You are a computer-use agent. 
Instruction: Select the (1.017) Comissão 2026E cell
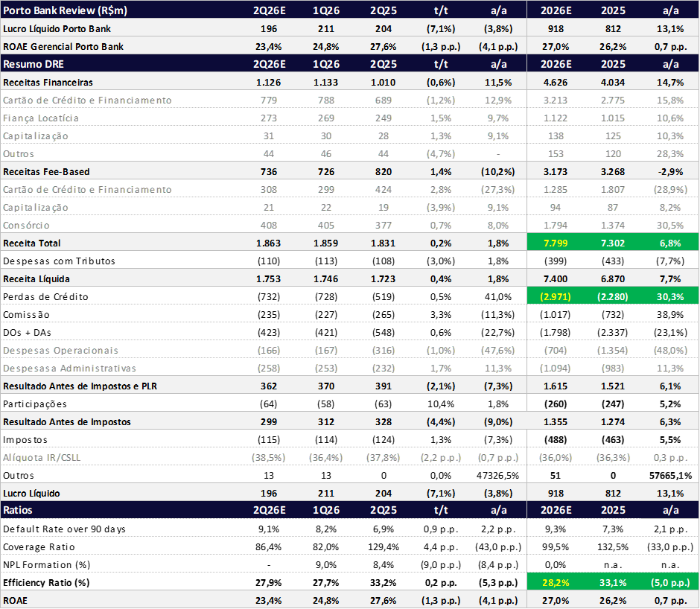click(x=556, y=314)
